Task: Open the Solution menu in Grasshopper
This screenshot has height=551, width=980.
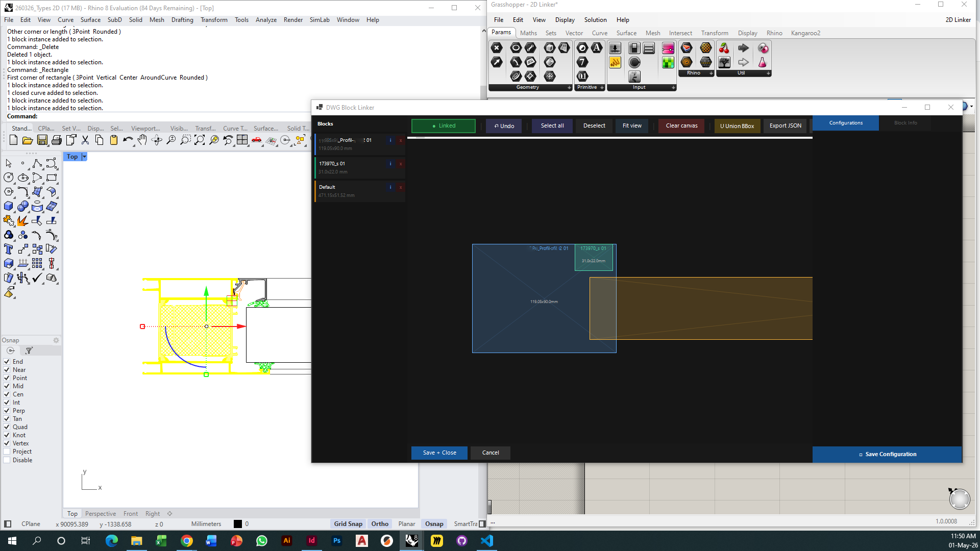Action: coord(595,20)
